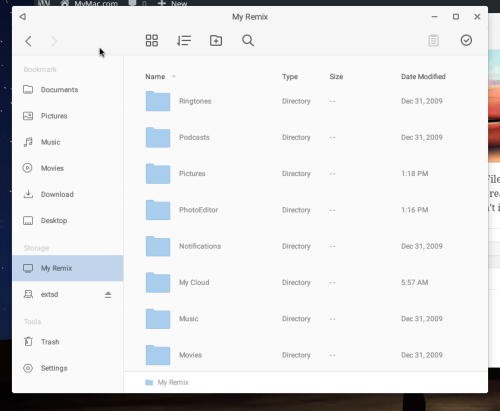
Task: Open the sort order options
Action: click(x=184, y=41)
